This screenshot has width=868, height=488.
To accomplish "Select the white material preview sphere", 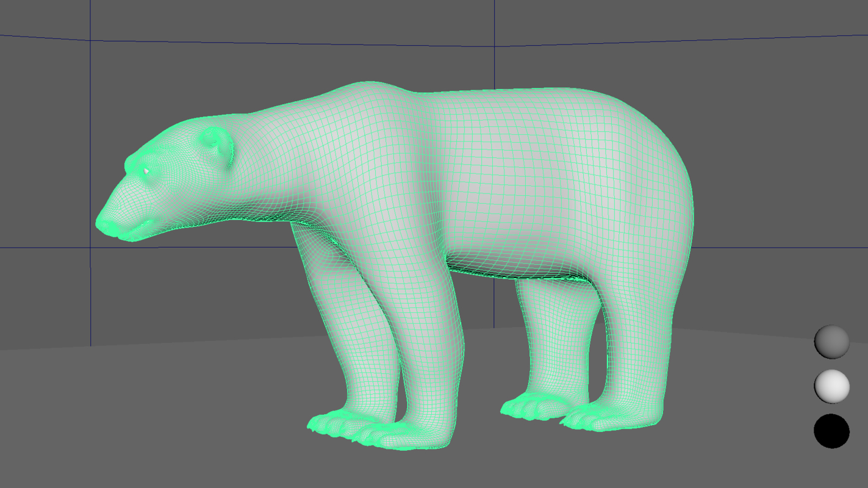I will click(x=833, y=387).
